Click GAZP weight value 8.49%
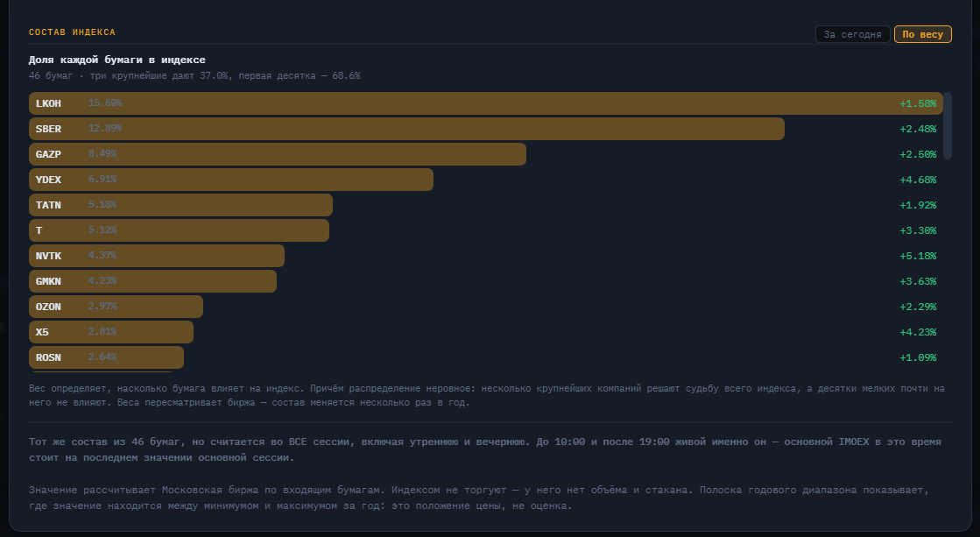 click(x=102, y=153)
